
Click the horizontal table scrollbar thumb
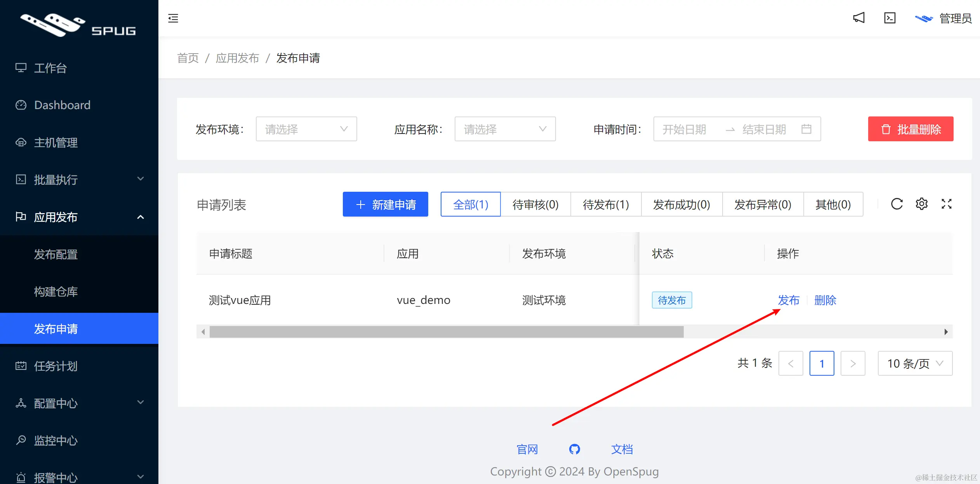[x=447, y=332]
